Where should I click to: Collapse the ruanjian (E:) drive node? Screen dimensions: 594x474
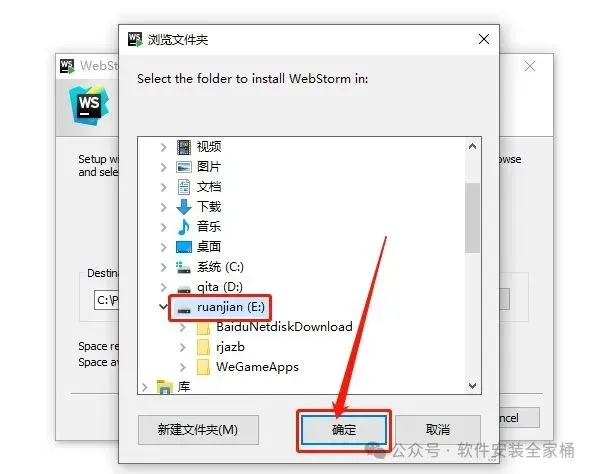(x=163, y=306)
